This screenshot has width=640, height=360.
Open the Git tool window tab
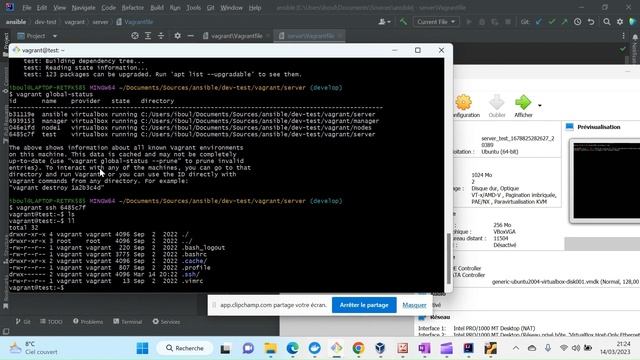pyautogui.click(x=23, y=322)
